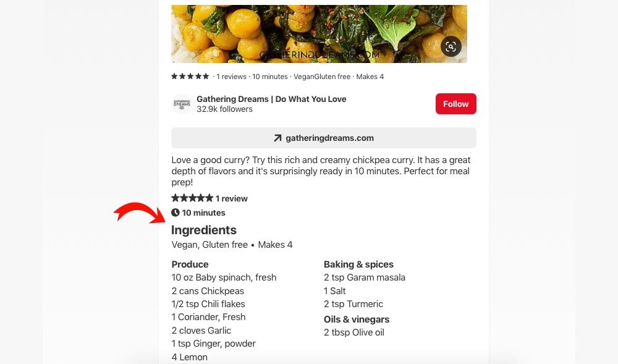Click the five-star rating under the image
618x364 pixels.
point(190,77)
